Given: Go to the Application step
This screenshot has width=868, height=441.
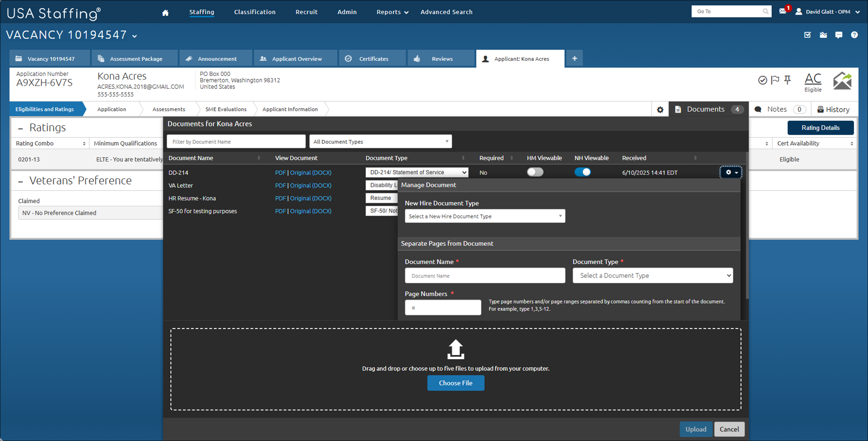Looking at the screenshot, I should pyautogui.click(x=112, y=109).
